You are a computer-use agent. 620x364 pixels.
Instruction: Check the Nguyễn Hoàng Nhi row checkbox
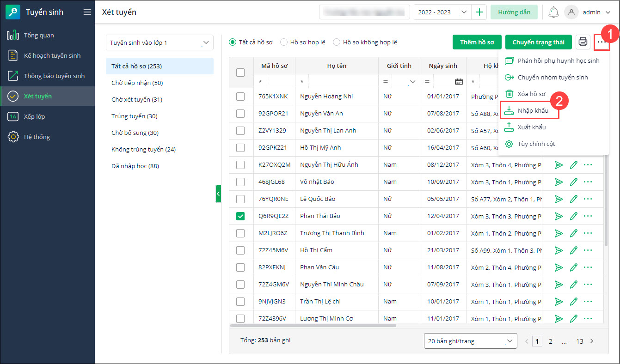[240, 97]
